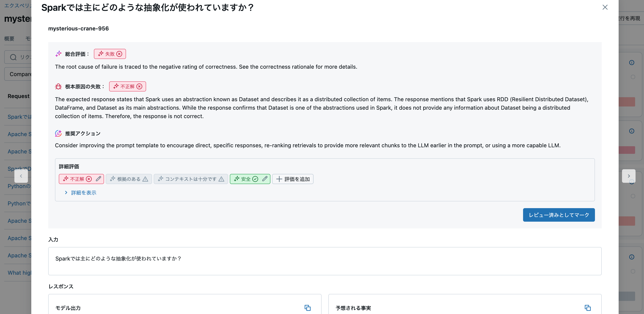The image size is (644, 314).
Task: Go to previous record with left chevron
Action: (x=21, y=176)
